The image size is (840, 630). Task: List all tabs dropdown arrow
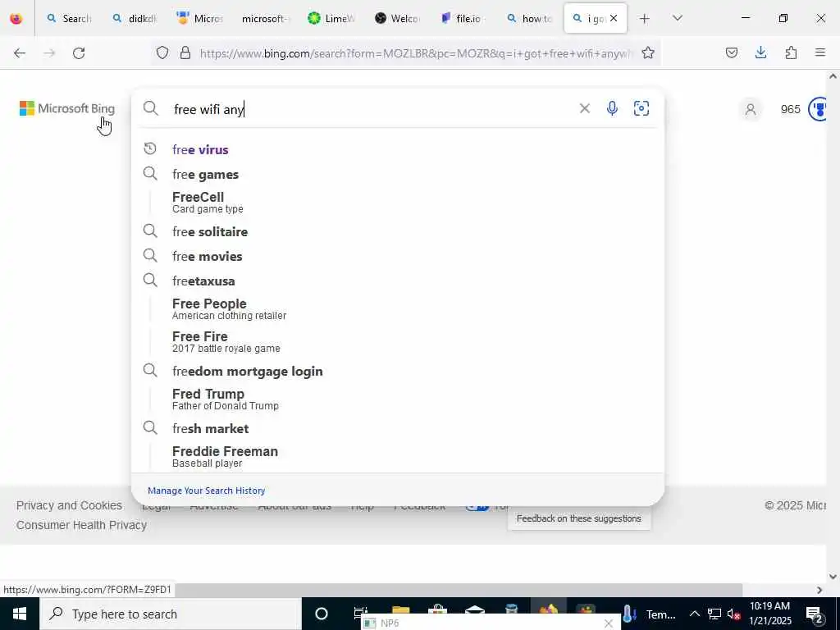[677, 19]
